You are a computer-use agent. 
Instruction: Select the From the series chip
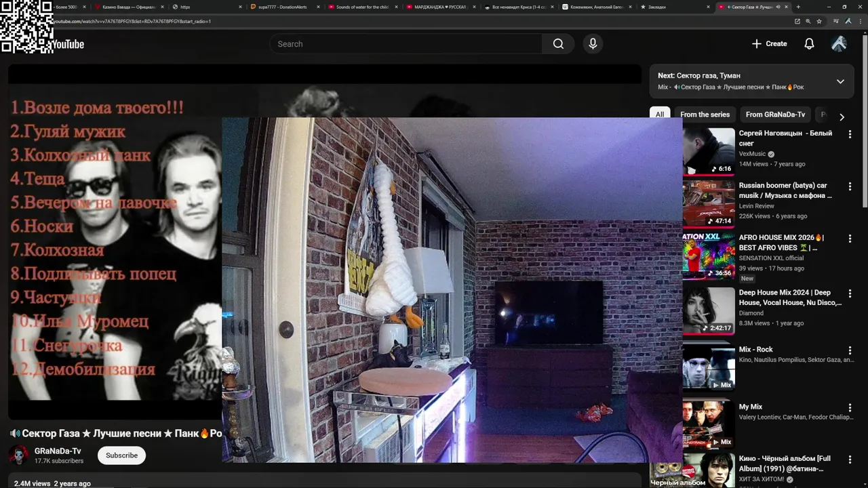pos(705,115)
